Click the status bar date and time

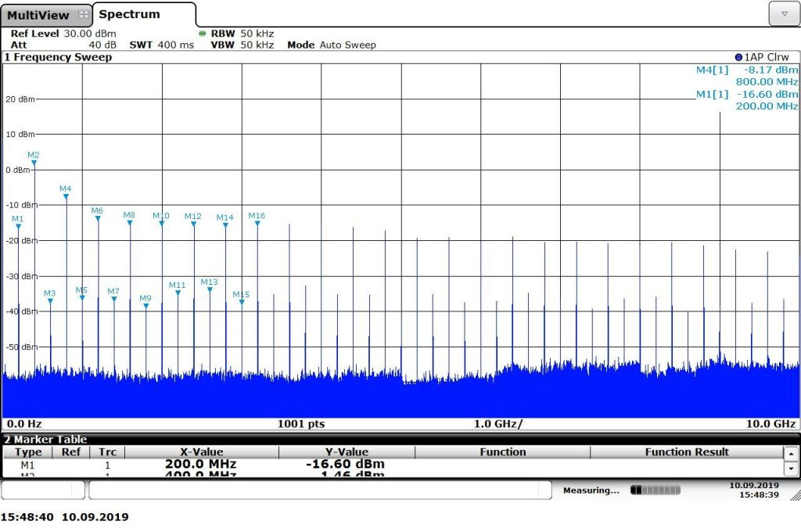pyautogui.click(x=754, y=490)
